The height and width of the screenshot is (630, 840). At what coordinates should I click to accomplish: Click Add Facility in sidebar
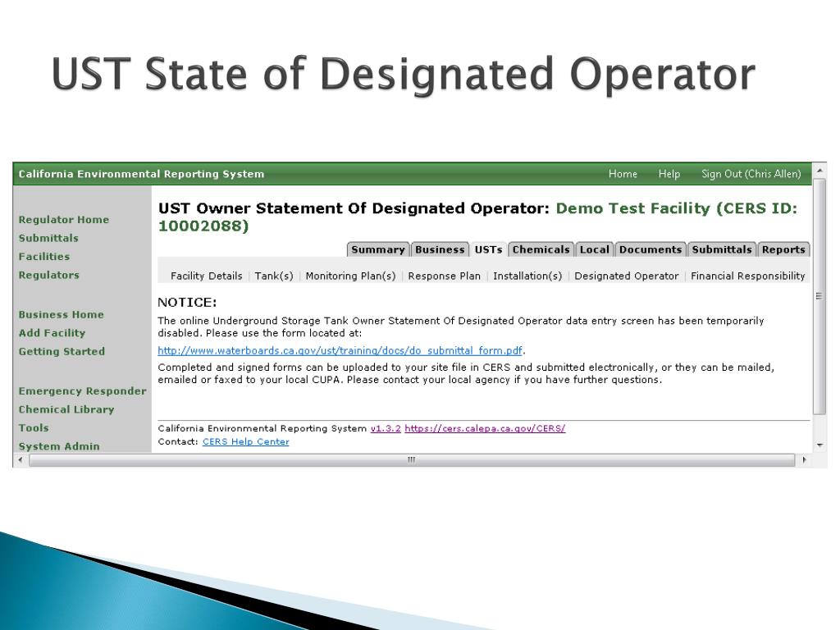point(52,333)
